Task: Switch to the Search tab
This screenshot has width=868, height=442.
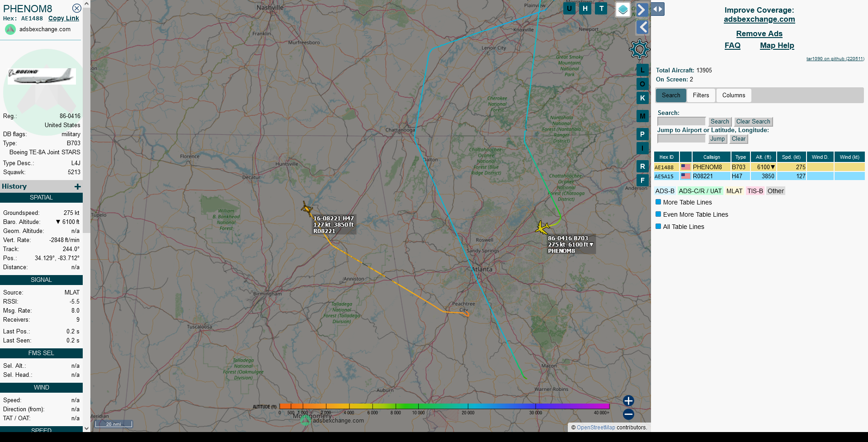Action: point(671,95)
